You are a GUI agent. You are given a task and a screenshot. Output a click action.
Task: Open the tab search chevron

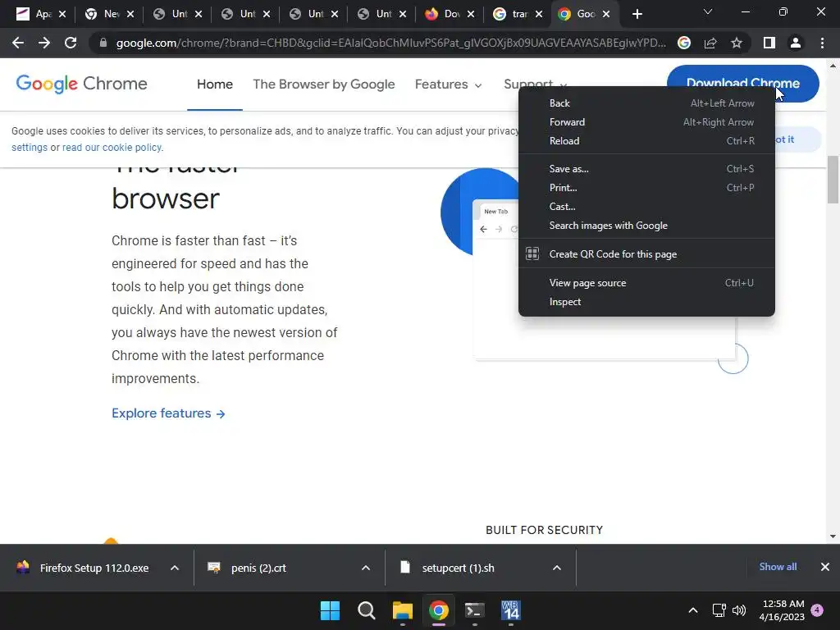pyautogui.click(x=708, y=11)
